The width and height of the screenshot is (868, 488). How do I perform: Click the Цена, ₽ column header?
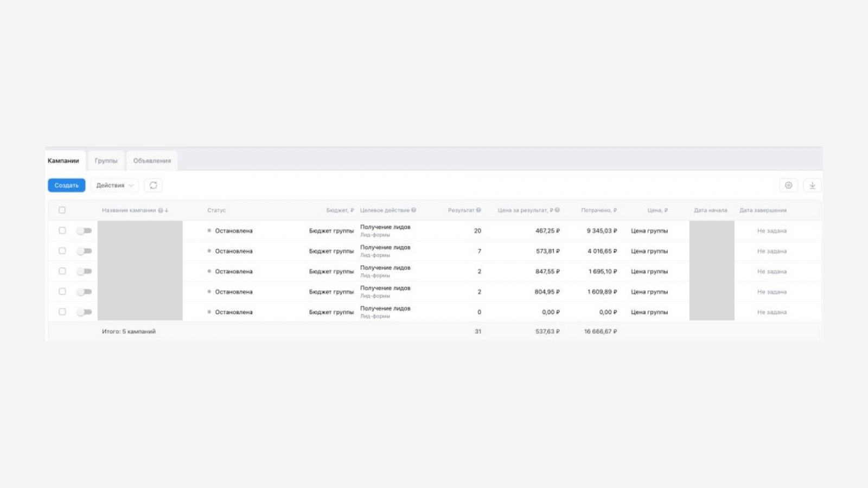click(658, 210)
